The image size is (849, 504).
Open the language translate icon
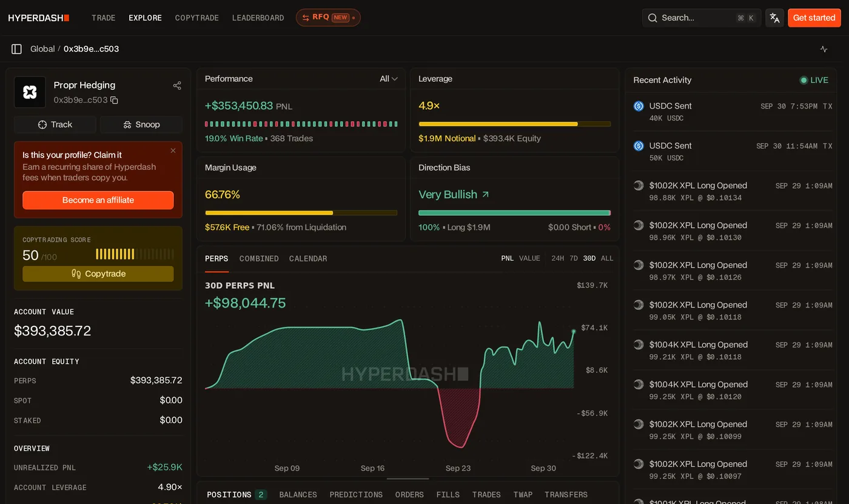774,18
